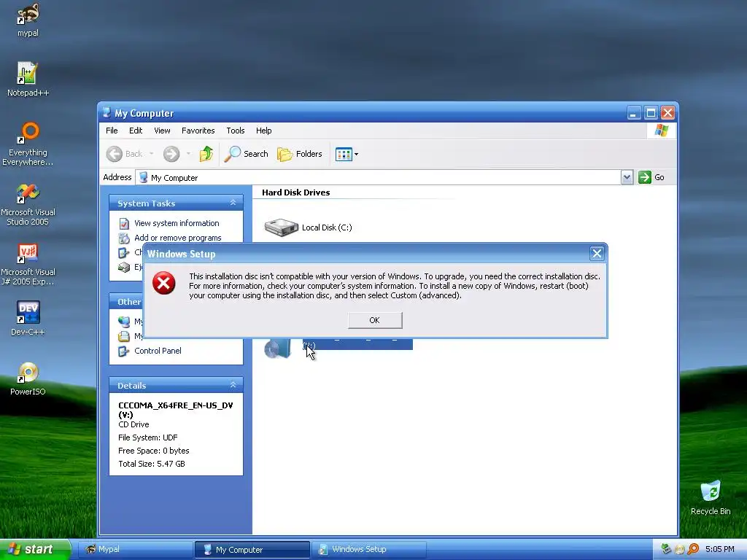Select the PowerISO desktop icon
747x560 pixels.
[28, 378]
